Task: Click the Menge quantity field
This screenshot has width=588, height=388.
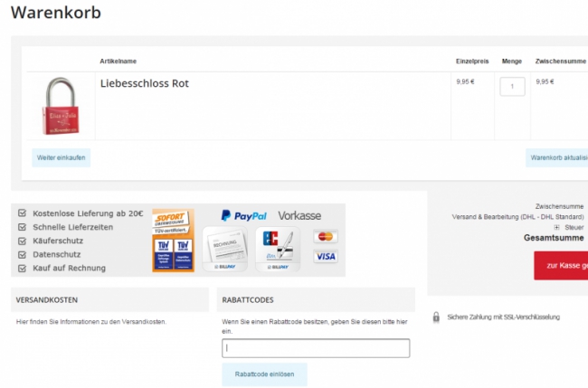Action: tap(512, 87)
